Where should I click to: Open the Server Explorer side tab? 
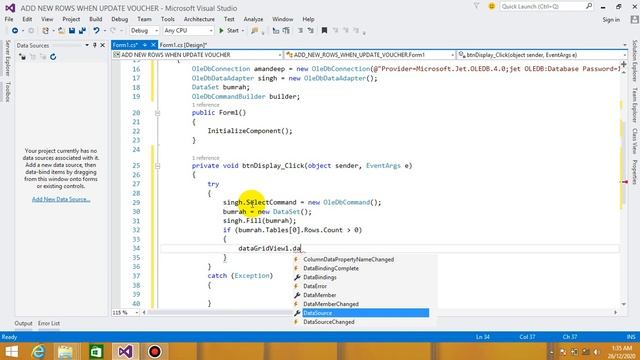[x=7, y=58]
